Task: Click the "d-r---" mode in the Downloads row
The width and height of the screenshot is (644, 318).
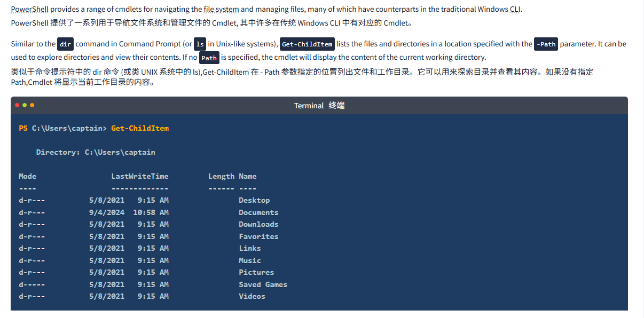Action: pyautogui.click(x=32, y=224)
